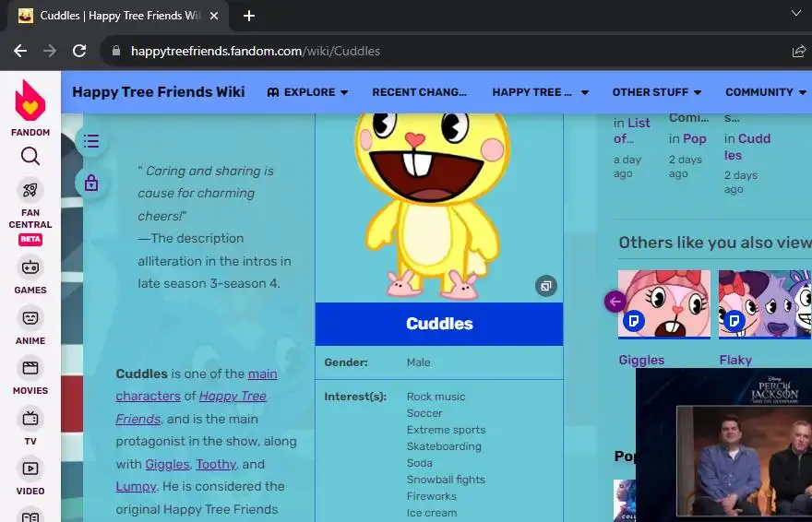This screenshot has height=522, width=812.
Task: Open the Giggles recommended thumbnail
Action: tap(663, 304)
